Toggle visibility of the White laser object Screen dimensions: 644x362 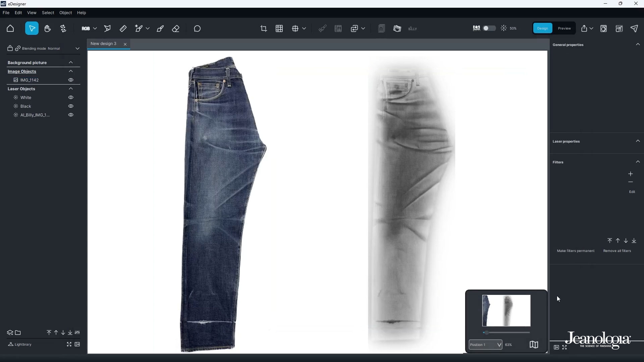click(71, 97)
